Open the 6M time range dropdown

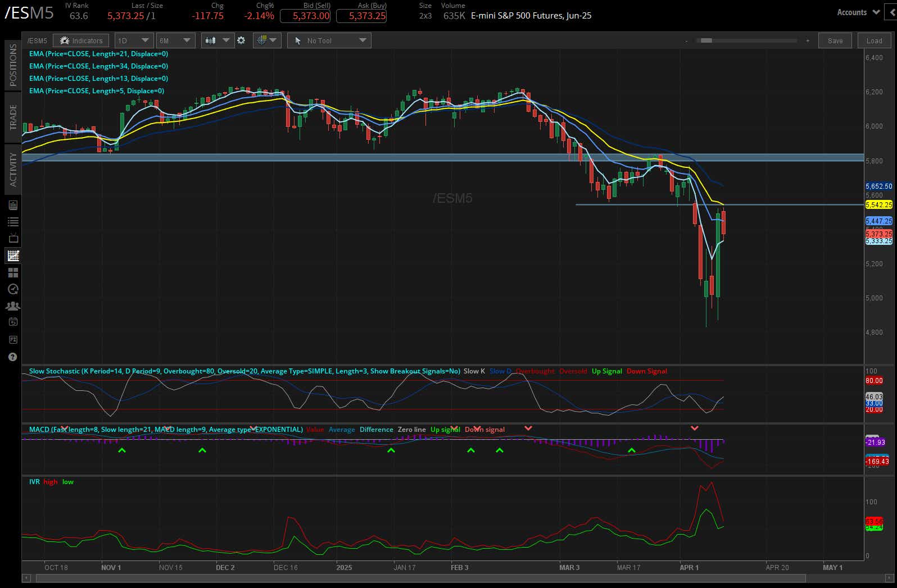click(175, 40)
